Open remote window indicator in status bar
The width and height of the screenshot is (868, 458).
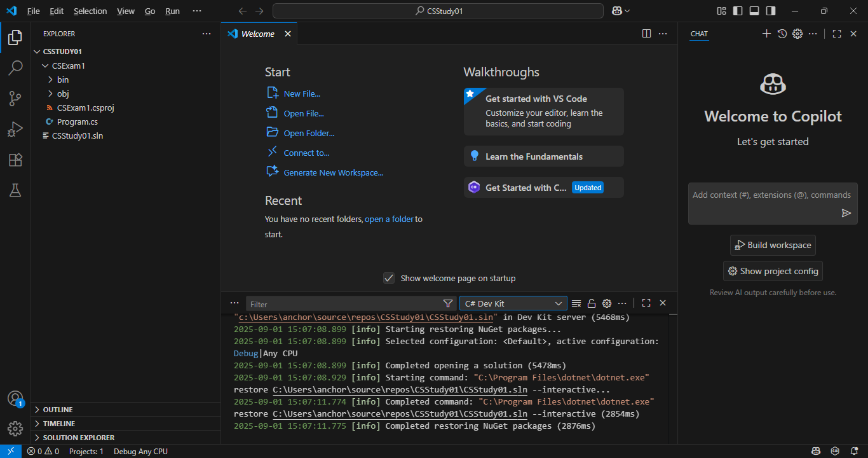click(11, 451)
